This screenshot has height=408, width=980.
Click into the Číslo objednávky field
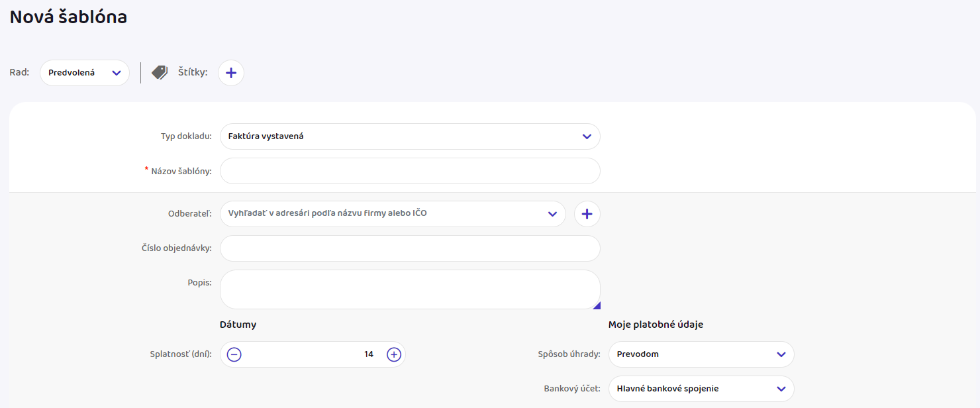(409, 248)
